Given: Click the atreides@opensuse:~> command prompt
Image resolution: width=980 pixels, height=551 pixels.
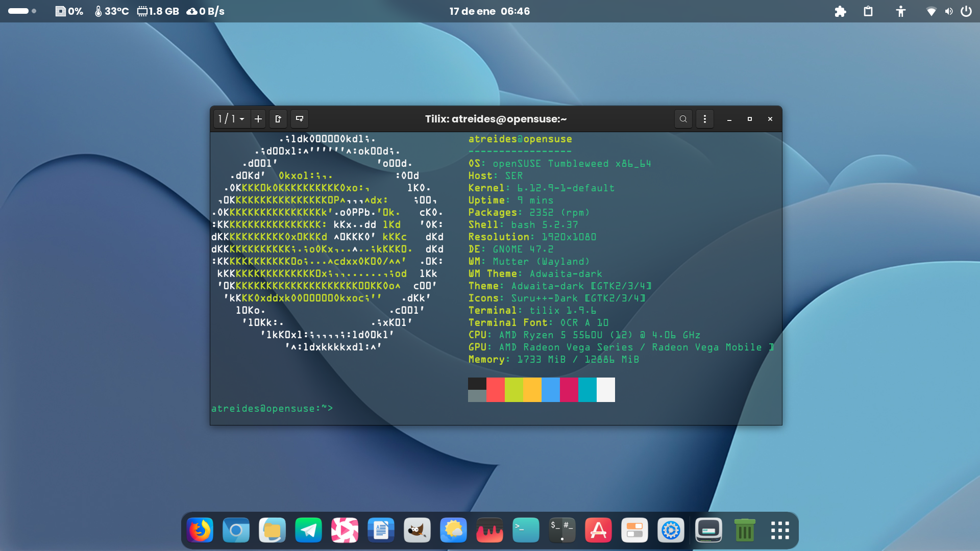Looking at the screenshot, I should 272,409.
